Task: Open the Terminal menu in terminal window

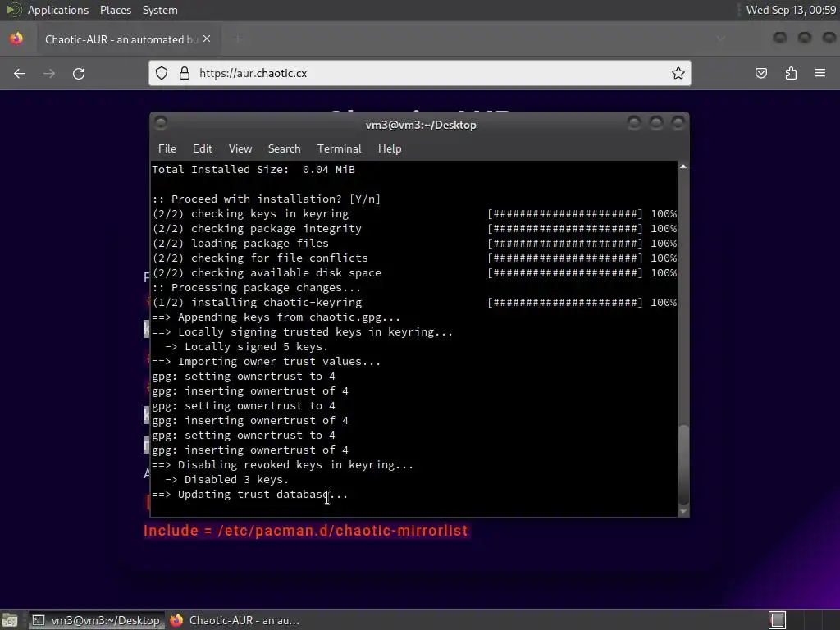Action: (x=339, y=149)
